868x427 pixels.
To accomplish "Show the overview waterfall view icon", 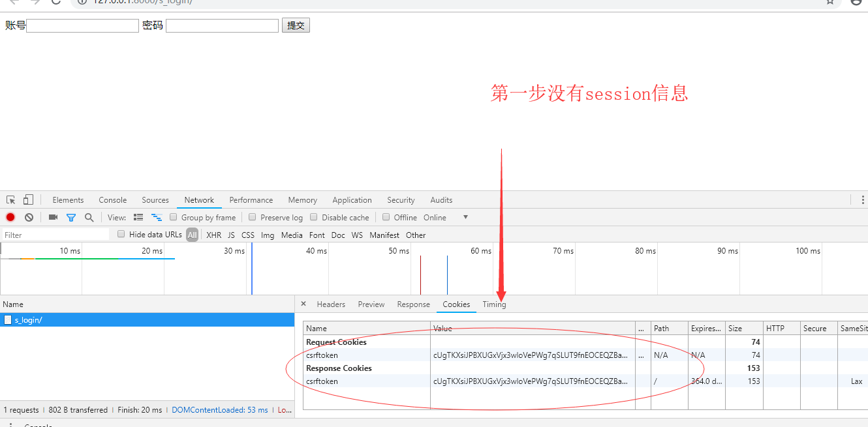I will coord(157,218).
